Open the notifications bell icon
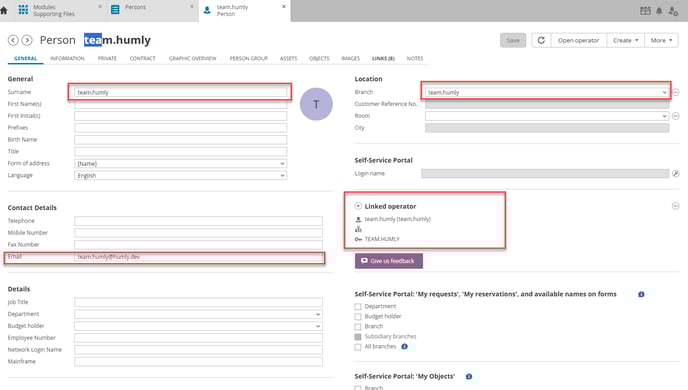Screen dimensions: 688x390 (x=659, y=11)
